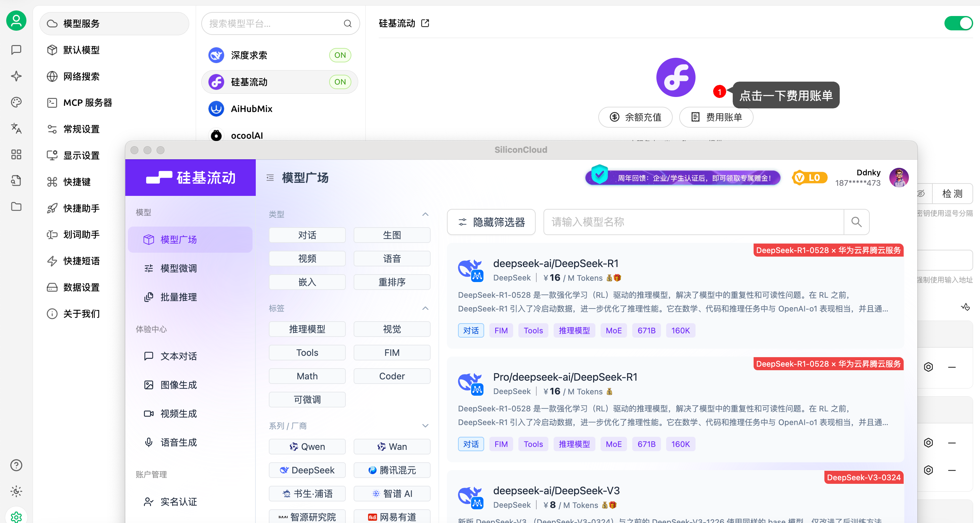
Task: Click the hide-key eye icon beside 检测
Action: point(921,193)
